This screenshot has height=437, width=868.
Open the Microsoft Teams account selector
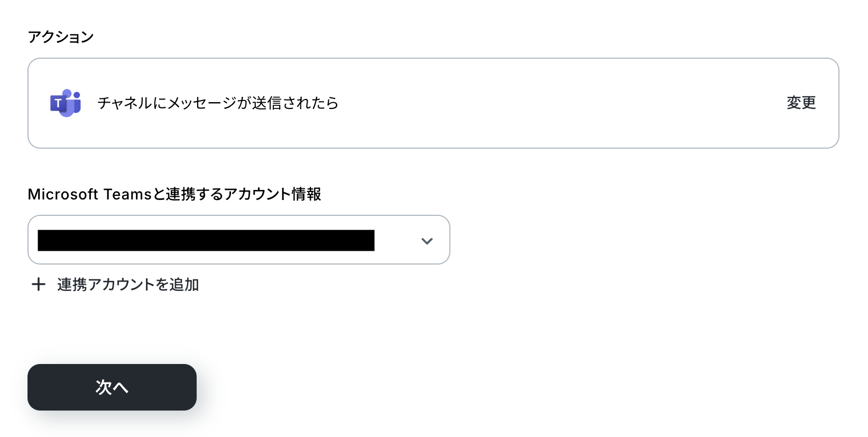coord(239,240)
